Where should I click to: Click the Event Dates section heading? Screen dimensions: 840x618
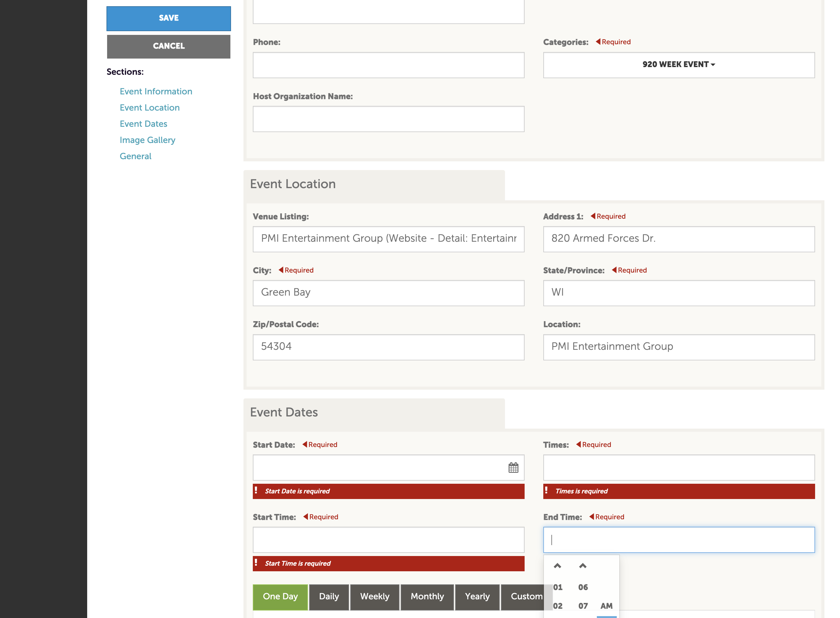coord(284,412)
